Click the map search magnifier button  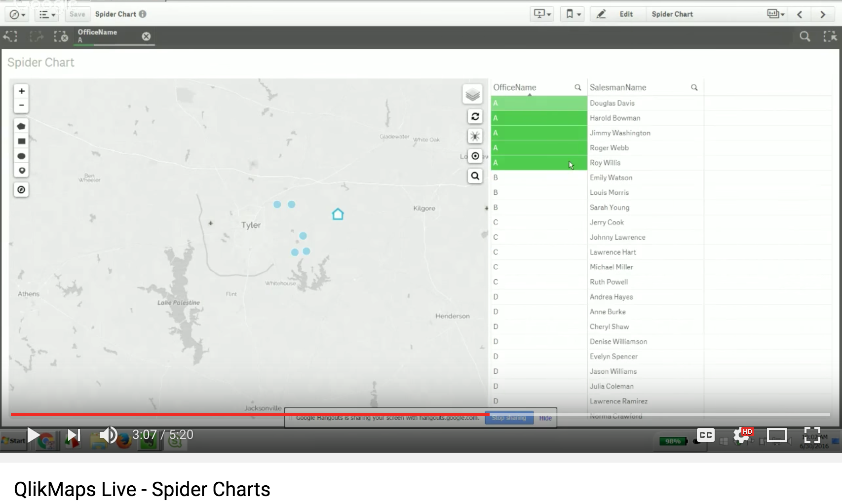point(475,176)
